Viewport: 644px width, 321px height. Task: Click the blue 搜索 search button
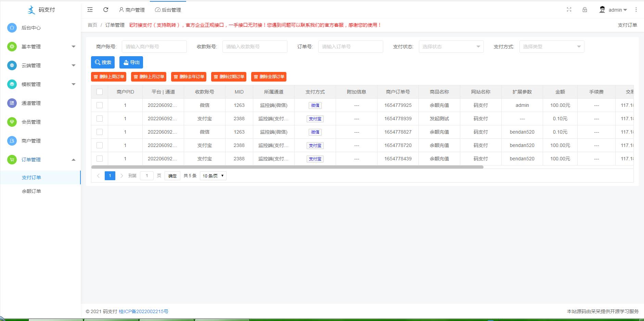[103, 62]
